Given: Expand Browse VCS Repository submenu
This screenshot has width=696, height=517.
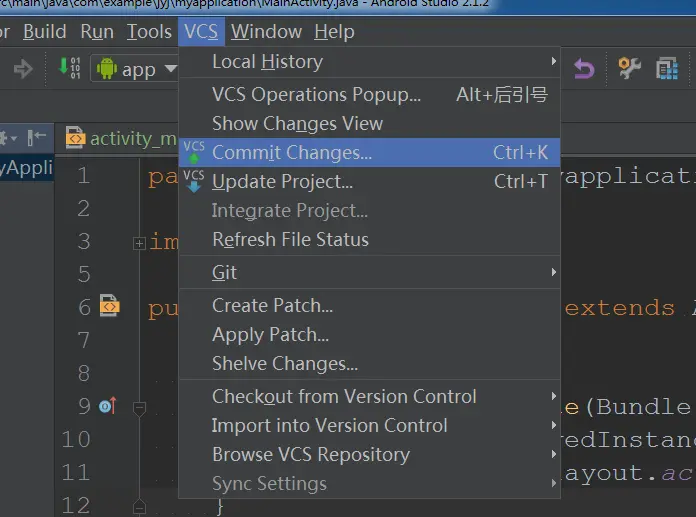Looking at the screenshot, I should click(x=369, y=454).
